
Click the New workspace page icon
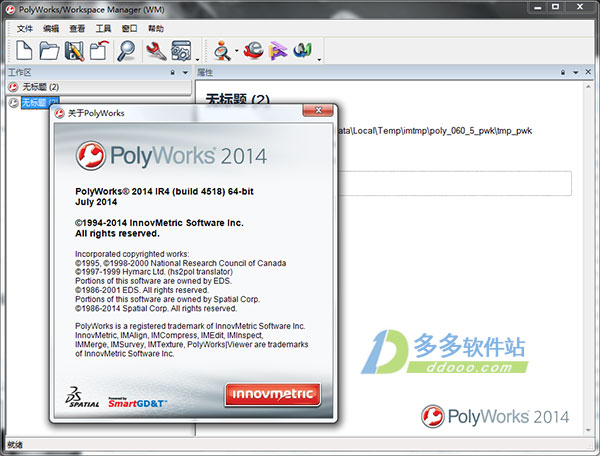pos(24,50)
